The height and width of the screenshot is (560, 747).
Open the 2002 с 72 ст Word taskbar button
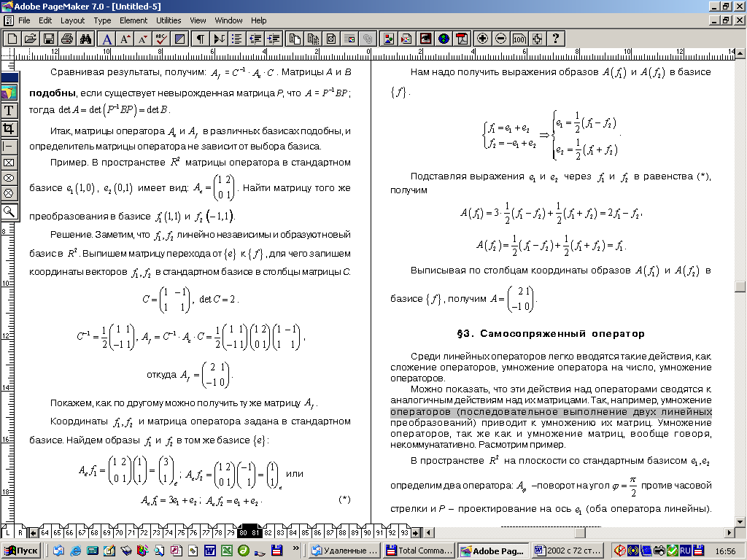[568, 551]
